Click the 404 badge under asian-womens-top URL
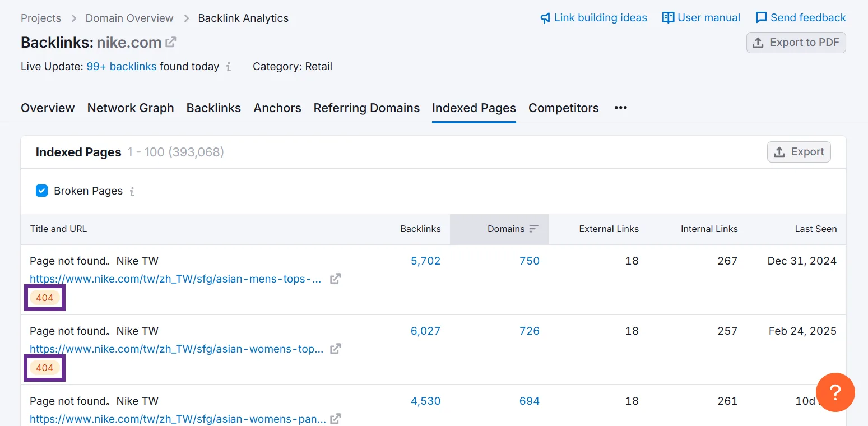The width and height of the screenshot is (868, 426). click(x=45, y=368)
